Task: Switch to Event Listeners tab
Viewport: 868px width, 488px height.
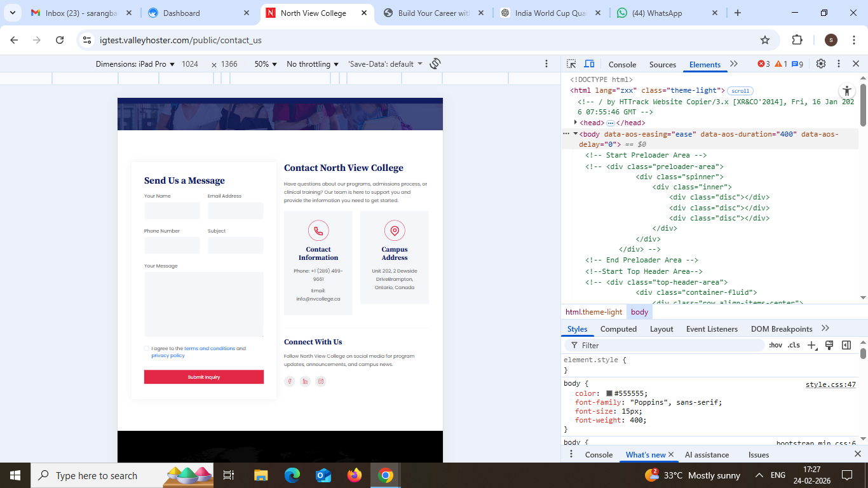Action: point(712,329)
